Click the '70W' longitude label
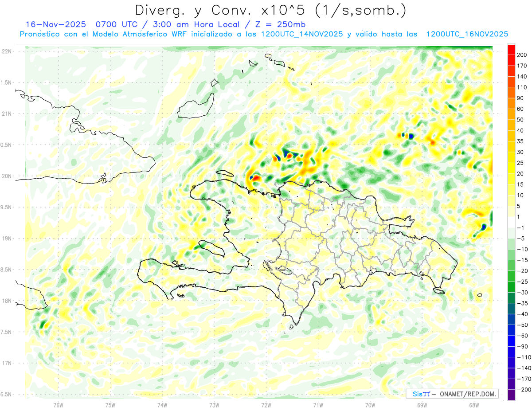Image resolution: width=532 pixels, height=411 pixels. pyautogui.click(x=370, y=405)
